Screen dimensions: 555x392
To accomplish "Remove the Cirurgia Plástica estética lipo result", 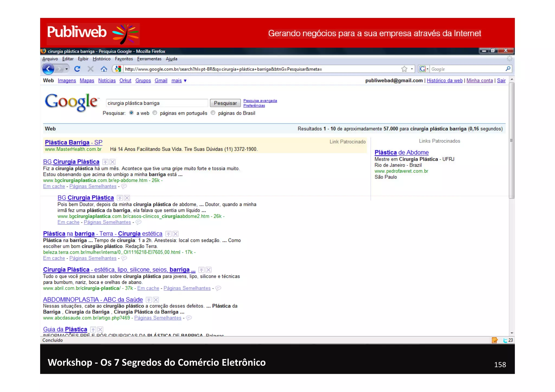I will (x=208, y=270).
